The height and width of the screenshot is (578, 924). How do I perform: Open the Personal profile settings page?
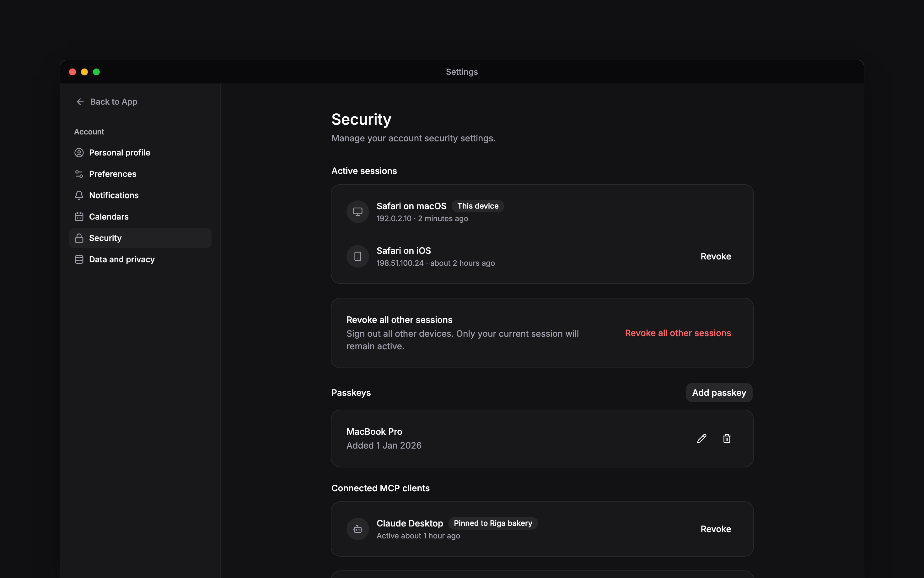[x=140, y=153]
